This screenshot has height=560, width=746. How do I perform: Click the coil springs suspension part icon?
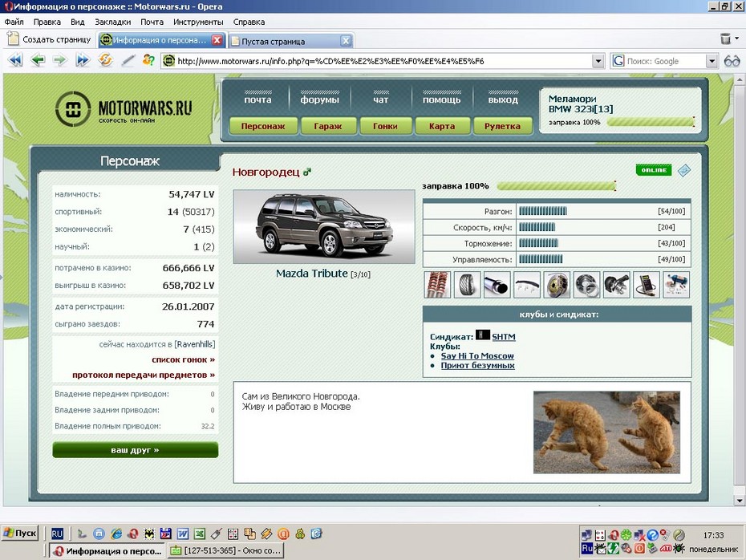tap(437, 285)
